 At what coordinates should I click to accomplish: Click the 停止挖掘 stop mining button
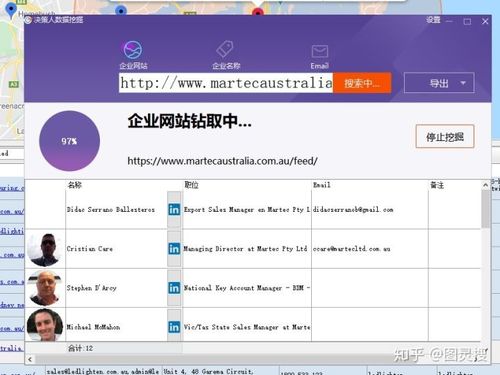[x=445, y=136]
